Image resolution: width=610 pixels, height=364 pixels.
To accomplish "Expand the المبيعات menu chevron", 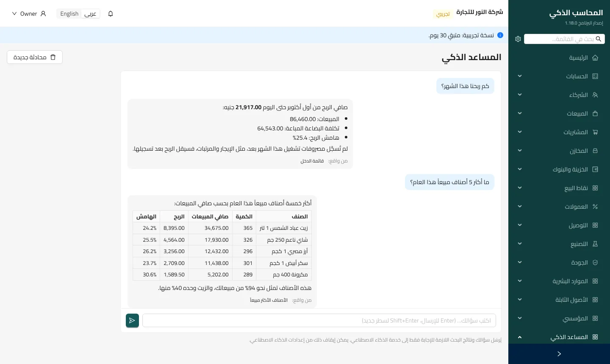I will (x=520, y=113).
